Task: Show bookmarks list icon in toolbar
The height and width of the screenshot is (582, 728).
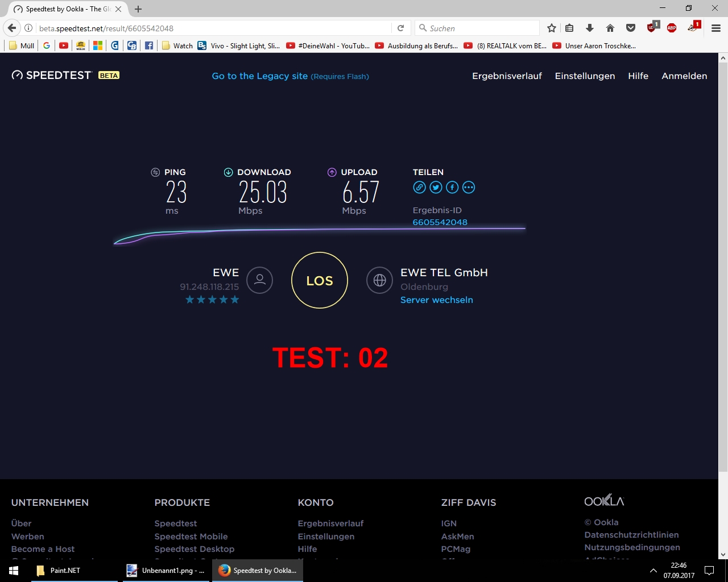Action: click(x=569, y=28)
